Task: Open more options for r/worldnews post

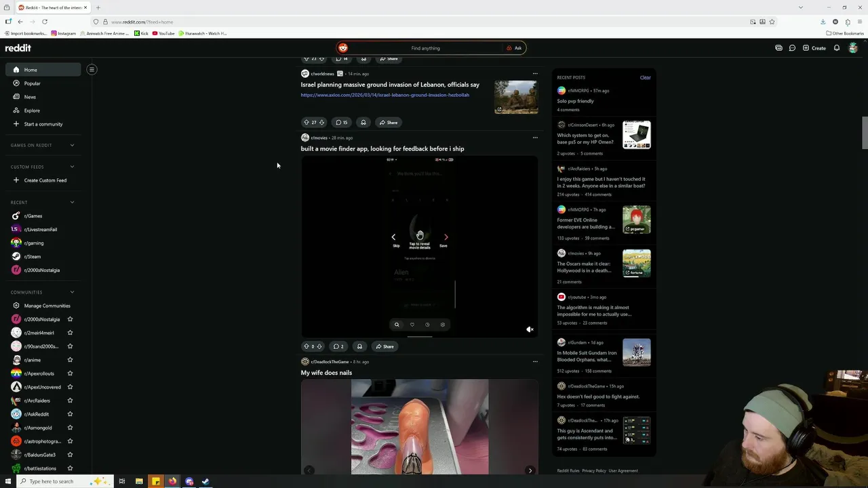Action: coord(535,73)
